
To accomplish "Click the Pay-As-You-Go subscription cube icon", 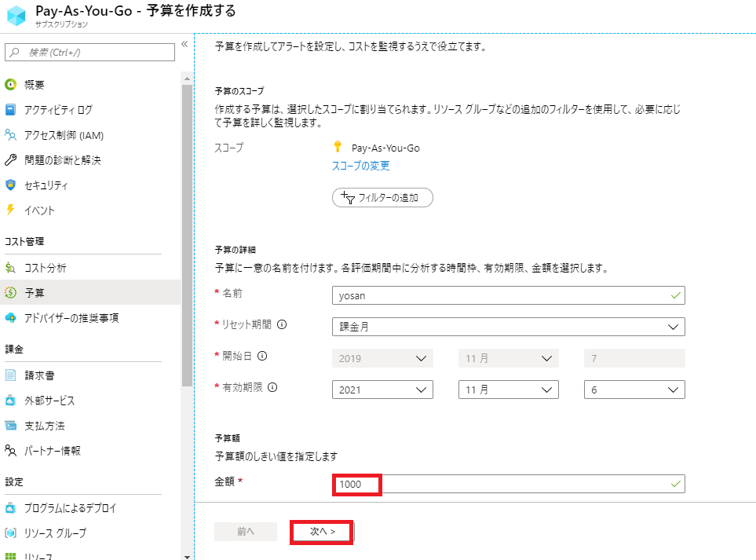I will [x=16, y=16].
